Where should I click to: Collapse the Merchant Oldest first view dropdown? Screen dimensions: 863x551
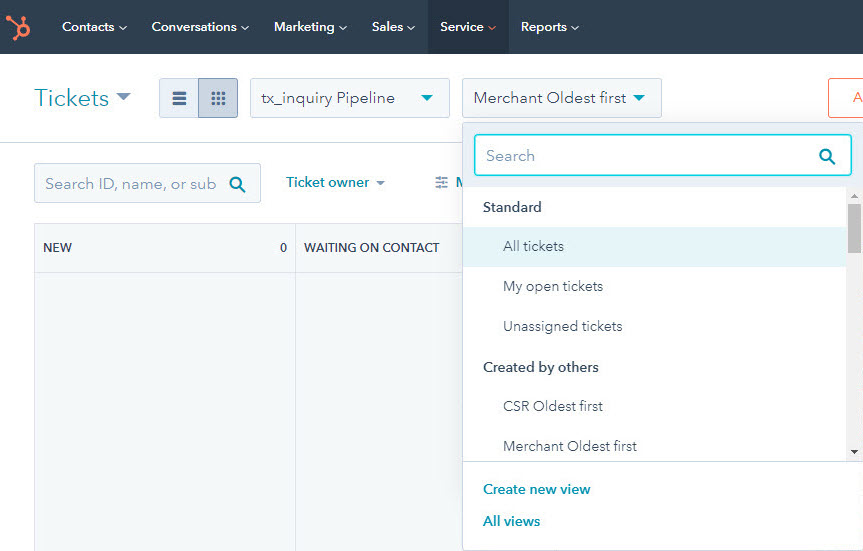point(561,98)
